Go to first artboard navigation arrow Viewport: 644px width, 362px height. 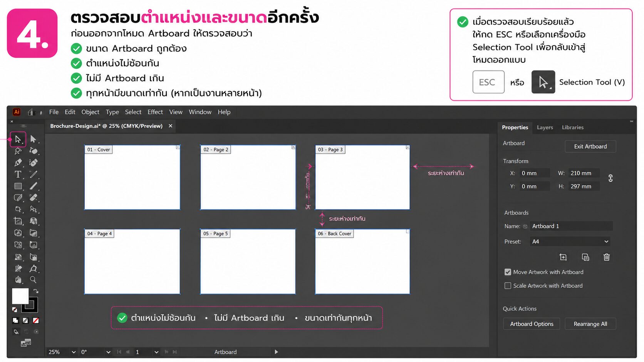click(119, 352)
